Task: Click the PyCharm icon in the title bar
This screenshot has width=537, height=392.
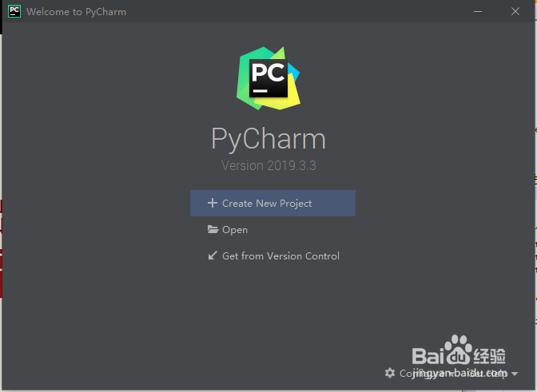Action: [x=14, y=11]
